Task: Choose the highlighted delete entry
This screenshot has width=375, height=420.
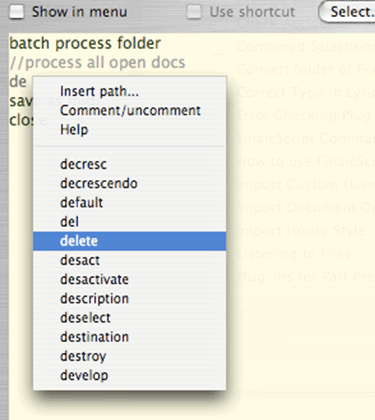Action: (x=129, y=241)
